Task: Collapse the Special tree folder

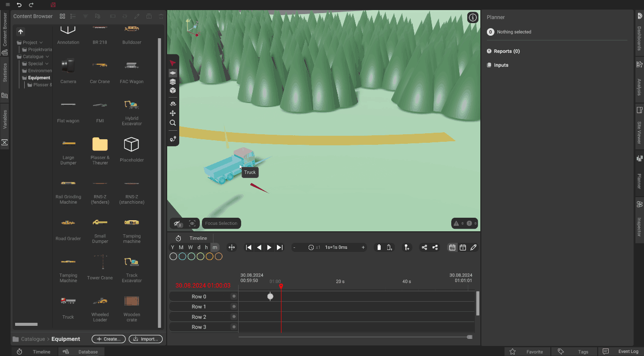Action: click(x=47, y=64)
